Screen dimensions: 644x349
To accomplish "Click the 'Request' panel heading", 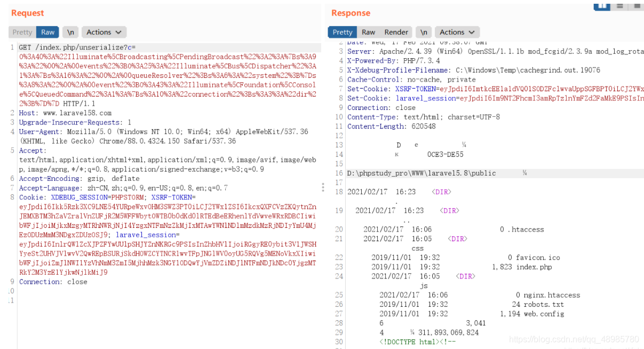I will pos(28,13).
